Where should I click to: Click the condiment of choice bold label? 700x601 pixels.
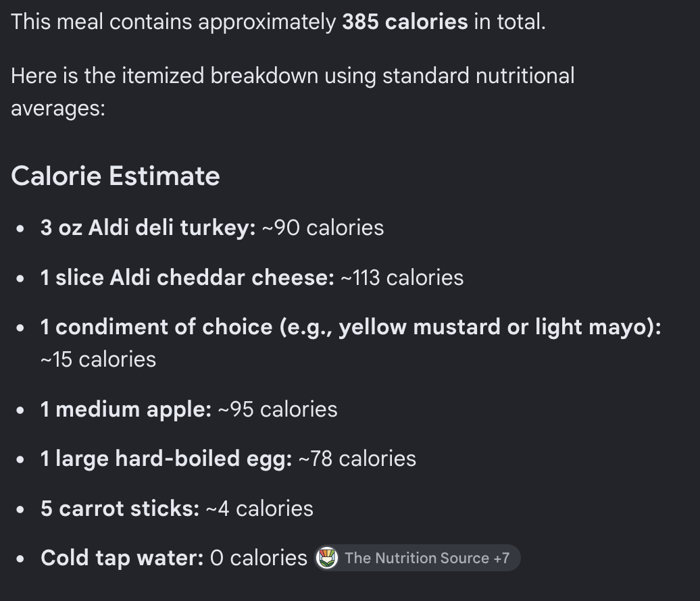351,327
